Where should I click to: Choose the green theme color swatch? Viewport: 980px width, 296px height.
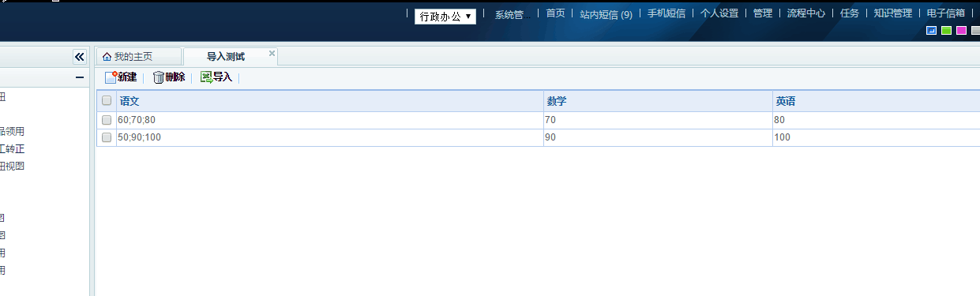pos(946,30)
